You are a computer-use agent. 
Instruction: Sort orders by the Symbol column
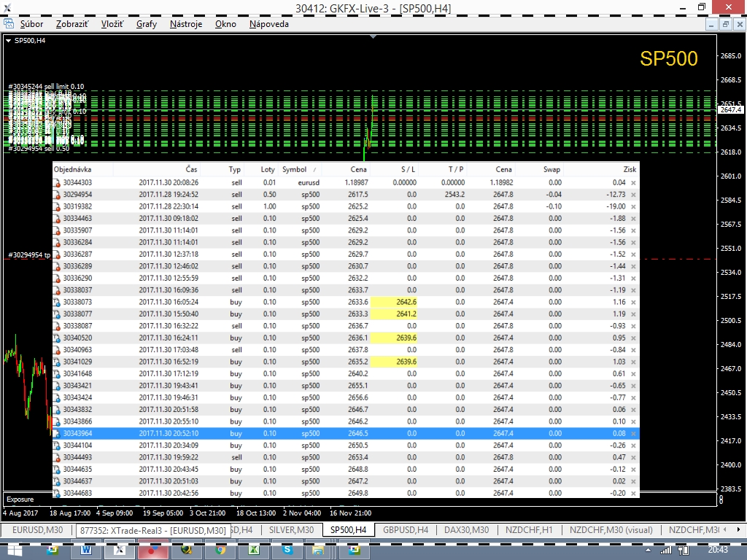295,169
